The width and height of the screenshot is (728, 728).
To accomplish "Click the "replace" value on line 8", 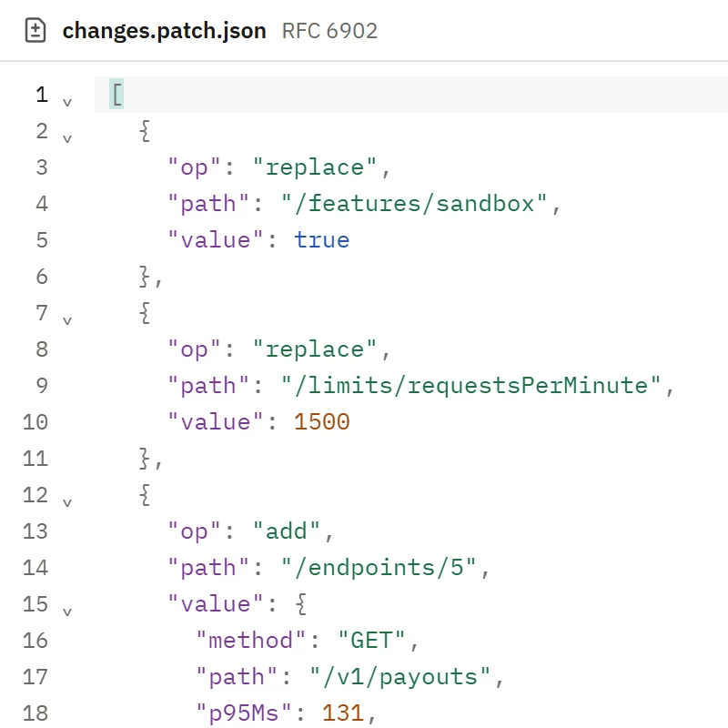I will [315, 349].
